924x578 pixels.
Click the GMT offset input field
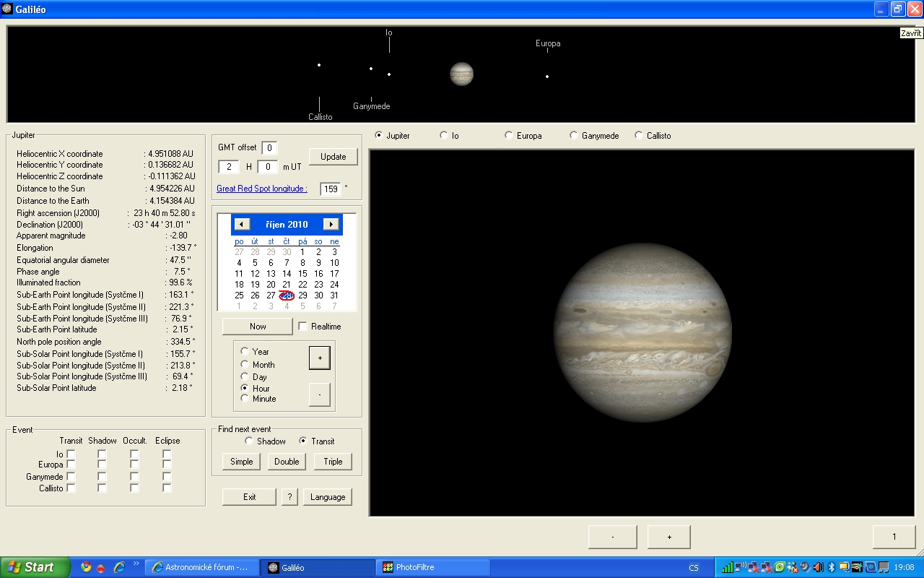269,148
